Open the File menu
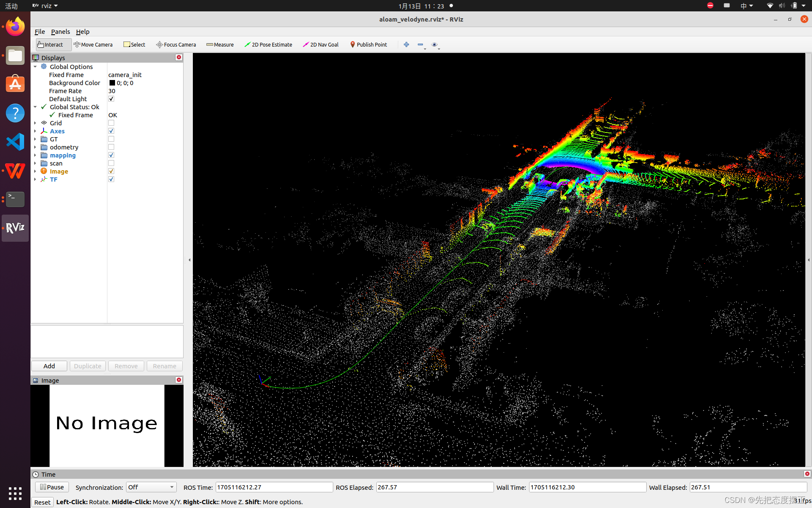 pos(40,32)
